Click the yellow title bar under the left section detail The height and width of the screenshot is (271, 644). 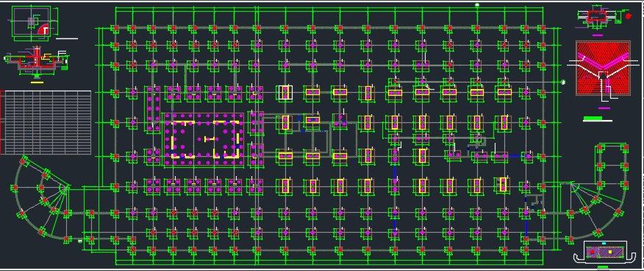(x=37, y=82)
